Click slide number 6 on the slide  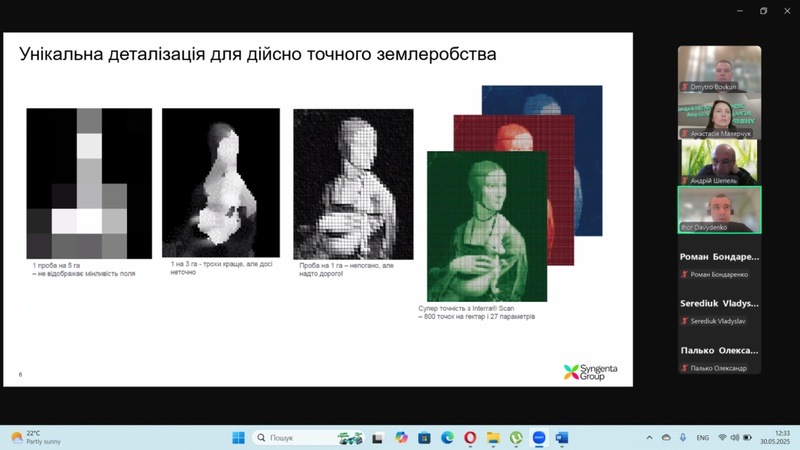point(20,374)
